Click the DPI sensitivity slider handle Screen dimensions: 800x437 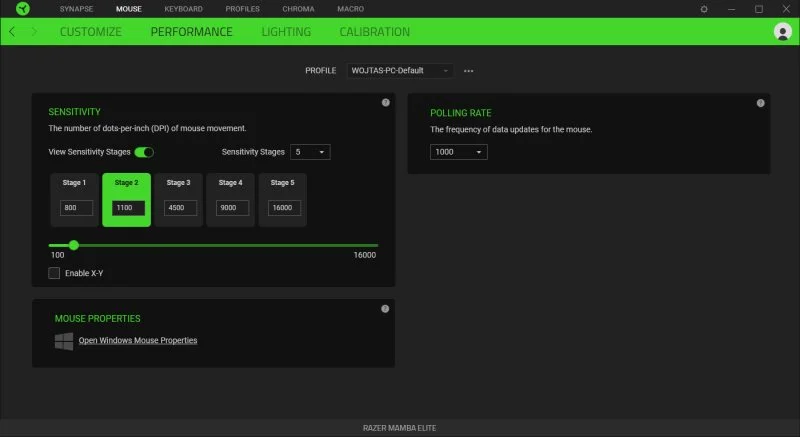[x=74, y=245]
